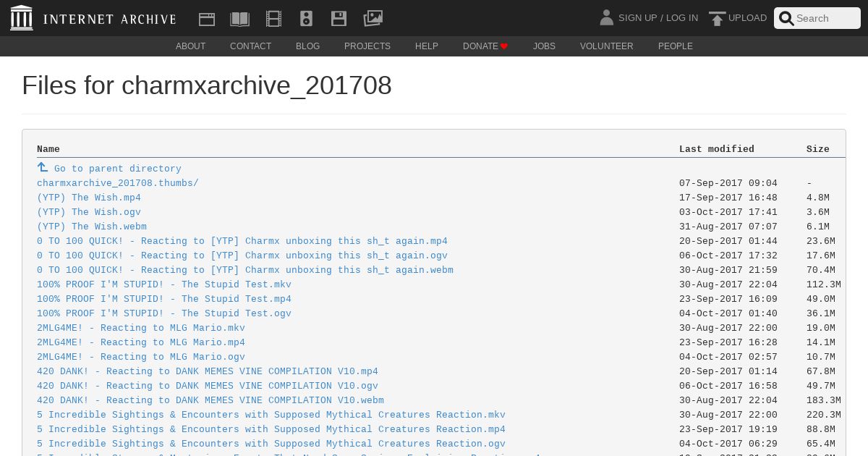Open Mythical Creatures Reaction.ogv
The image size is (868, 456).
click(x=271, y=444)
